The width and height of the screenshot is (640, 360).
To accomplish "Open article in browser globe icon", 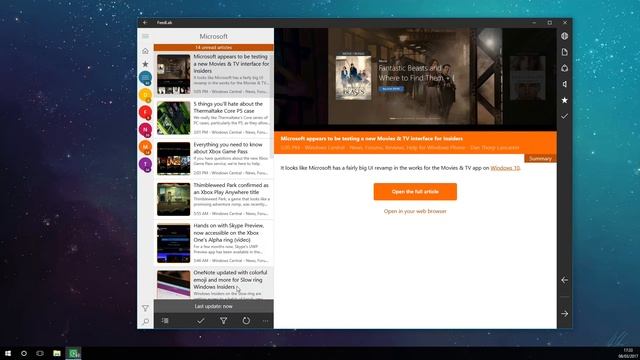I will pos(564,36).
